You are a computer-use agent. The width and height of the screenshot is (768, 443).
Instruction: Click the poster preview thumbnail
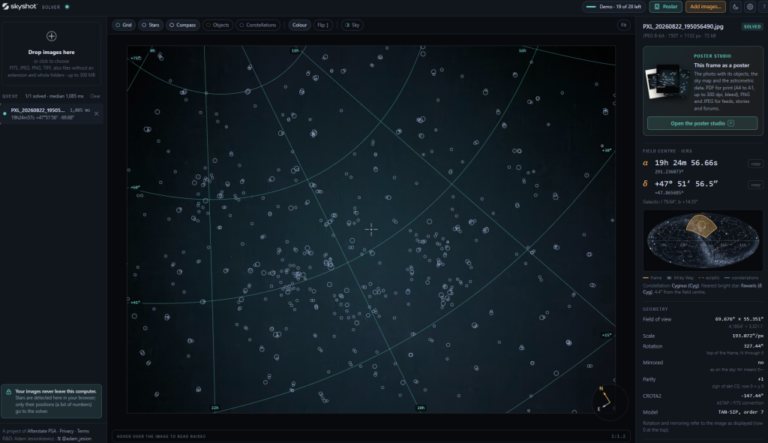(x=667, y=82)
